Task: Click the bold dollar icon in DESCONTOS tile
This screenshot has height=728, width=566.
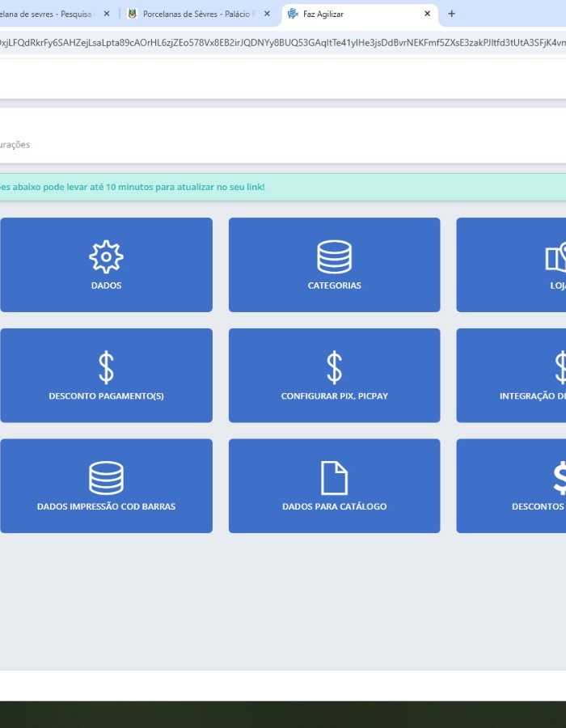Action: pyautogui.click(x=560, y=478)
